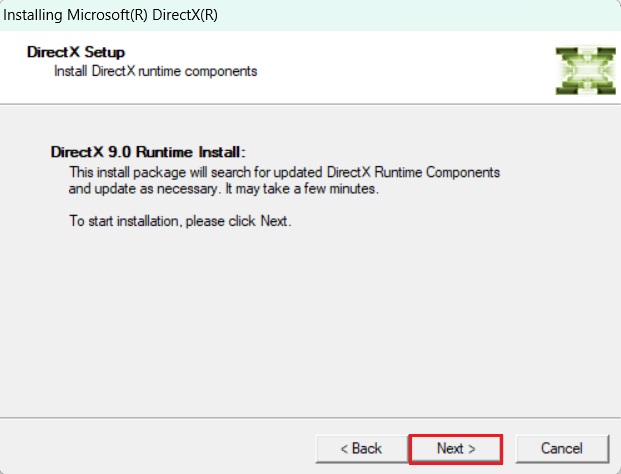The image size is (621, 474).
Task: Click the green DirectX X logo
Action: coord(585,71)
